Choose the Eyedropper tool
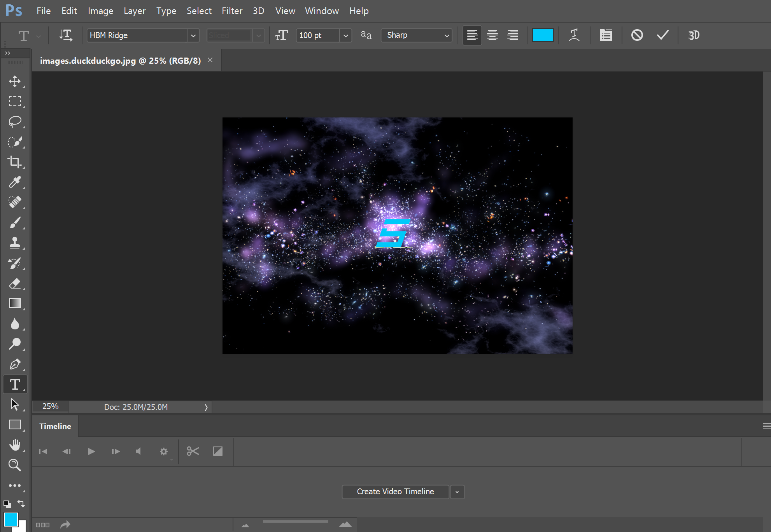 [x=15, y=182]
